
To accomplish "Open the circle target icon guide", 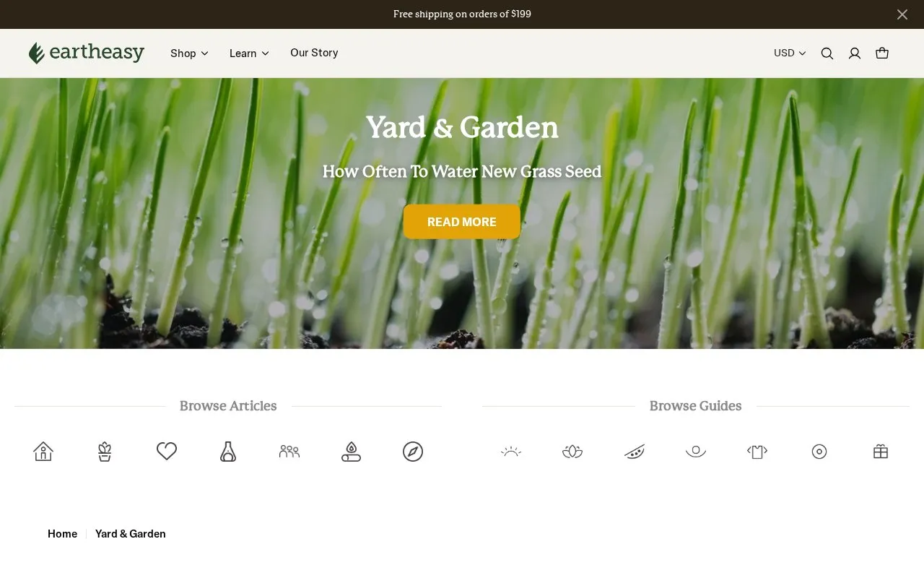I will pyautogui.click(x=819, y=452).
